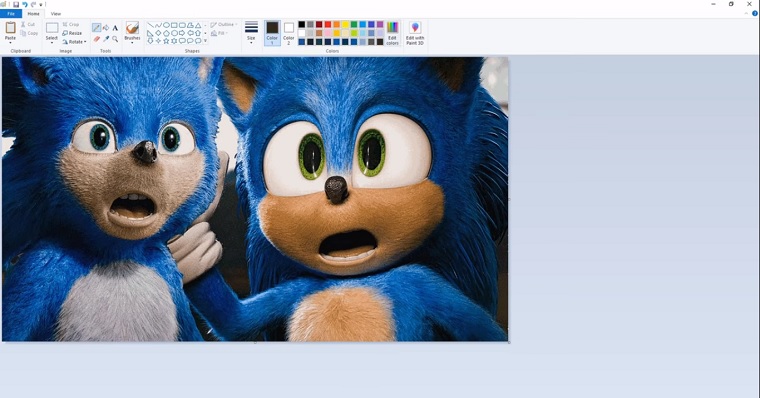Image resolution: width=760 pixels, height=398 pixels.
Task: Choose the Down arrow shape
Action: [150, 41]
